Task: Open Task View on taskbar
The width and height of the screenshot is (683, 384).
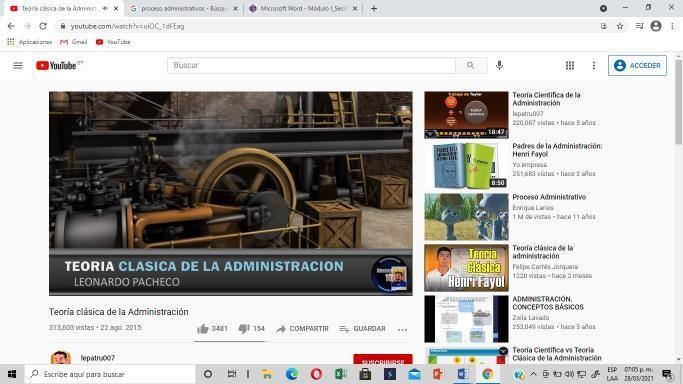Action: pyautogui.click(x=232, y=374)
